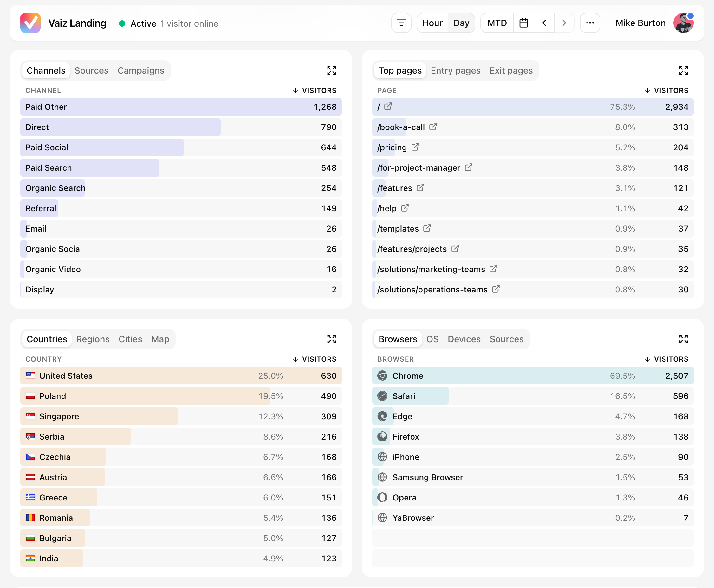
Task: Filter by Poland country row
Action: tap(181, 396)
